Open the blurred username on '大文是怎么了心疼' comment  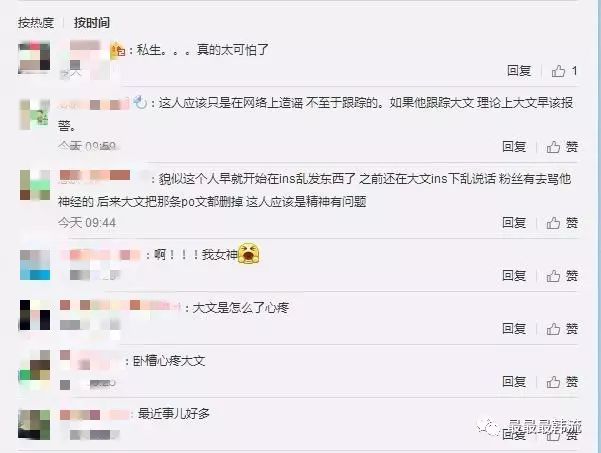coord(120,305)
